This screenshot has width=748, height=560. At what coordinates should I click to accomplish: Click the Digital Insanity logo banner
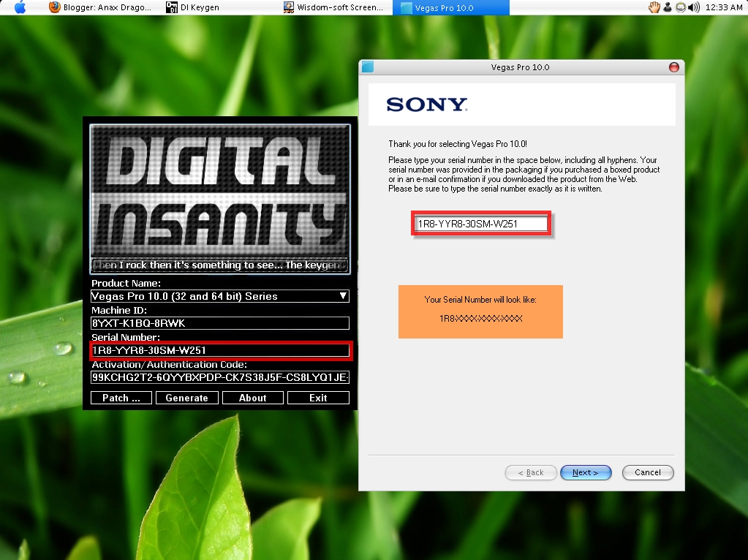click(220, 191)
